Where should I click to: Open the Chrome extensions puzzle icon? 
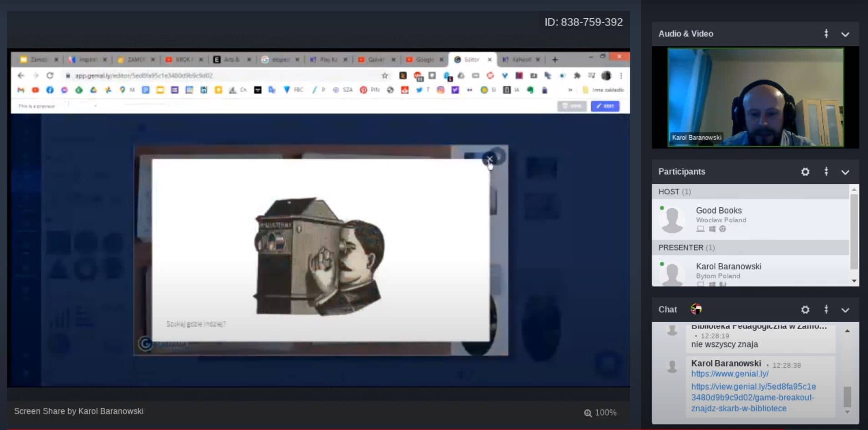(577, 76)
